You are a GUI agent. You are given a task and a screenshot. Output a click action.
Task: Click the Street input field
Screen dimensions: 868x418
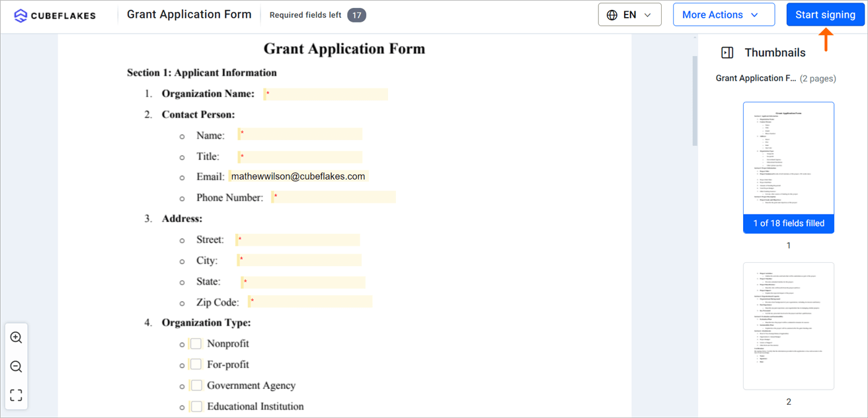(x=298, y=240)
